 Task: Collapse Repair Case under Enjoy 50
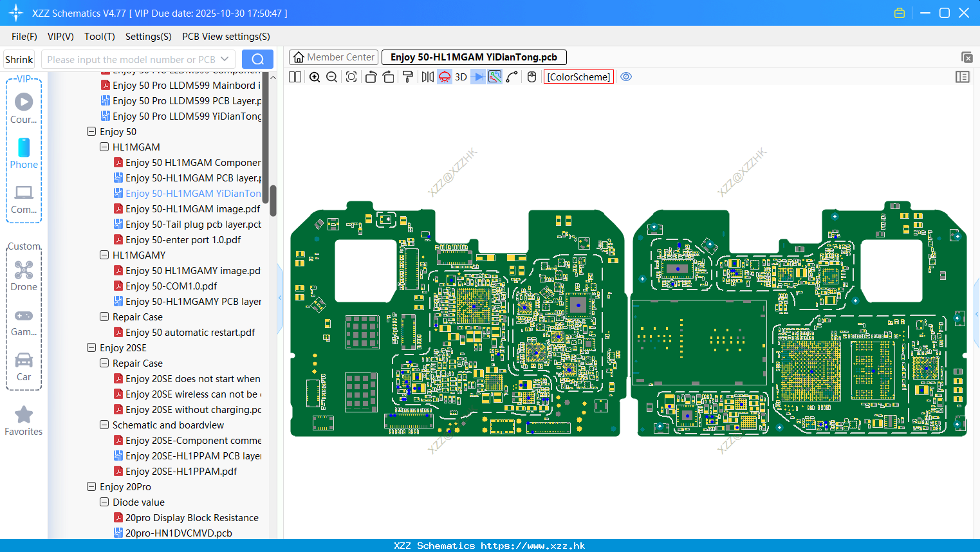tap(104, 317)
